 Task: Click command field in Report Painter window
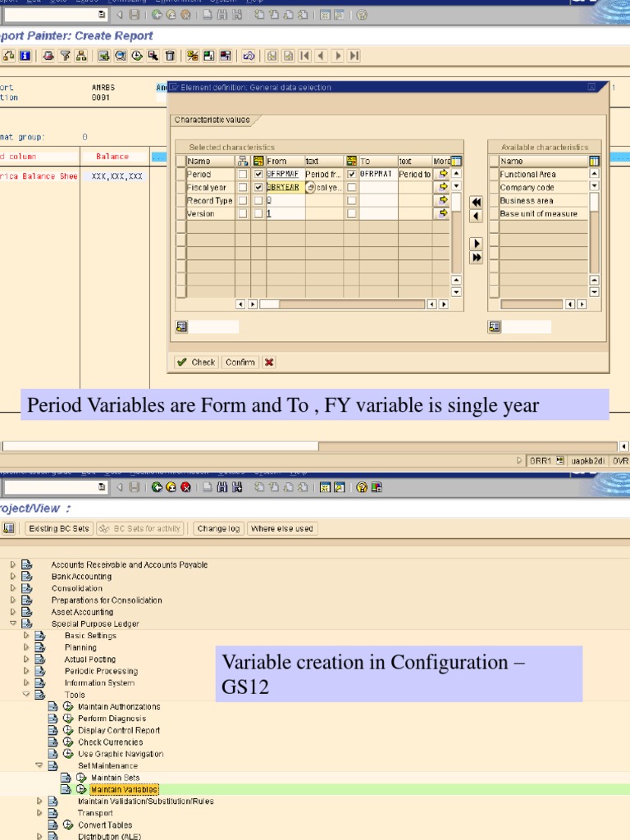click(x=55, y=15)
